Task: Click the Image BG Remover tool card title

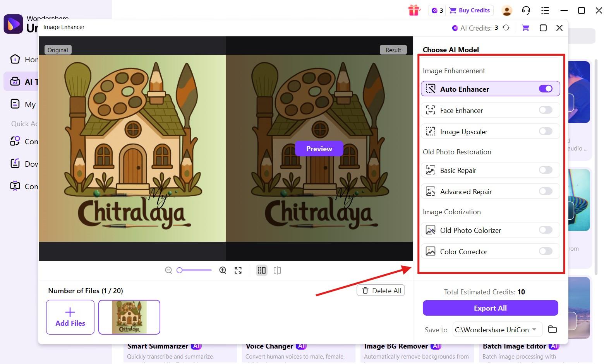Action: (396, 346)
